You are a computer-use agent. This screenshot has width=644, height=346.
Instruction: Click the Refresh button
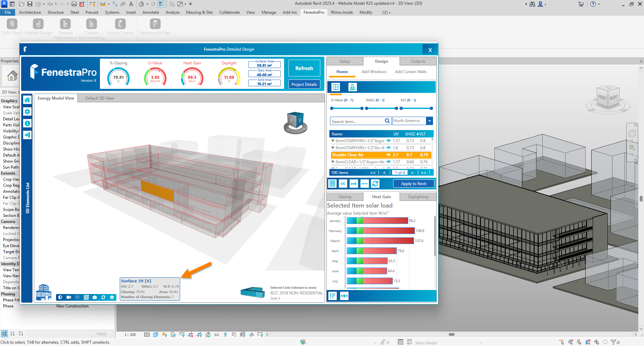tap(304, 68)
